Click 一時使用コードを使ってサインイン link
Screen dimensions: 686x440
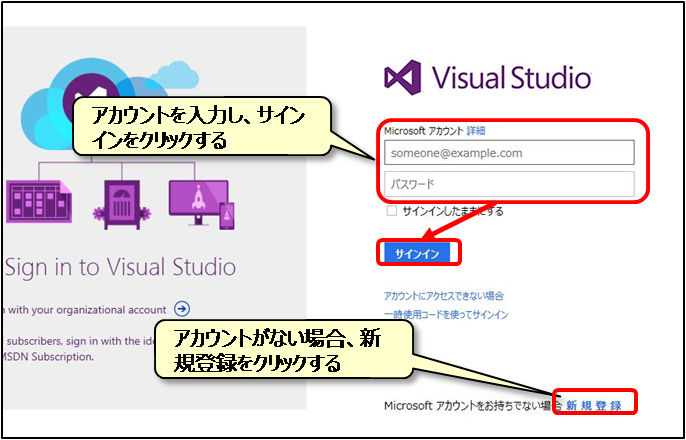pos(446,314)
